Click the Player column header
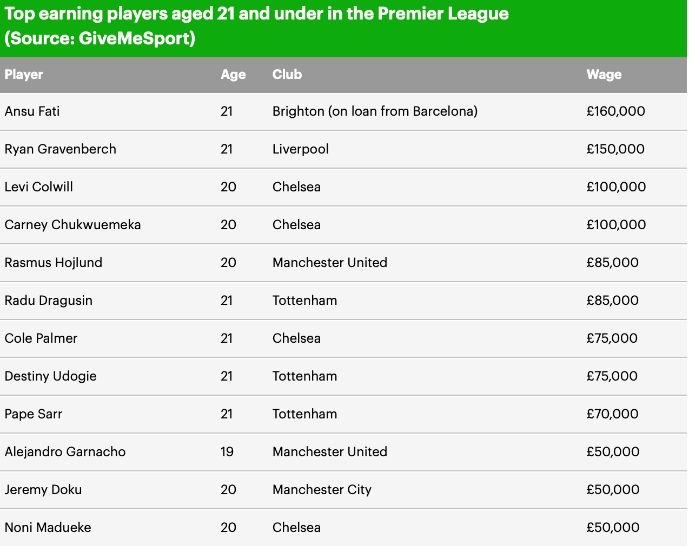 point(25,75)
